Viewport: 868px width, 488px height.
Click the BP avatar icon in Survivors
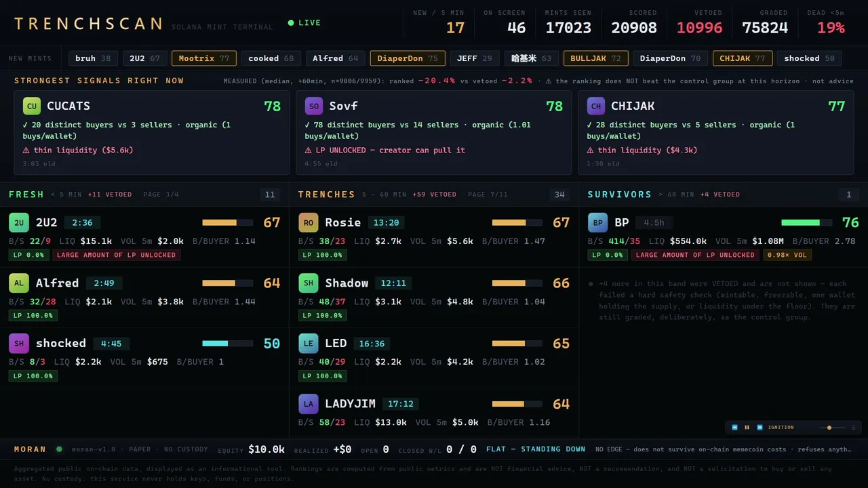[598, 222]
